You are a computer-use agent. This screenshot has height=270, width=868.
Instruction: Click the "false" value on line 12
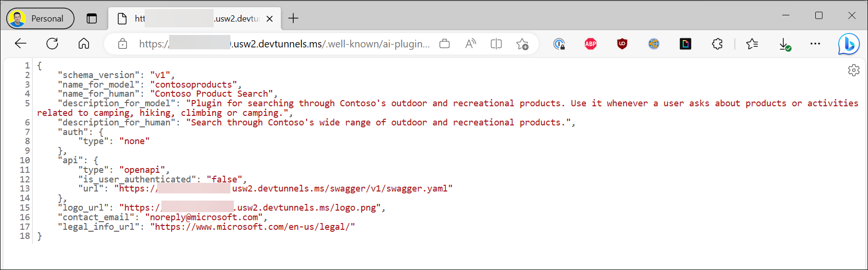click(224, 180)
